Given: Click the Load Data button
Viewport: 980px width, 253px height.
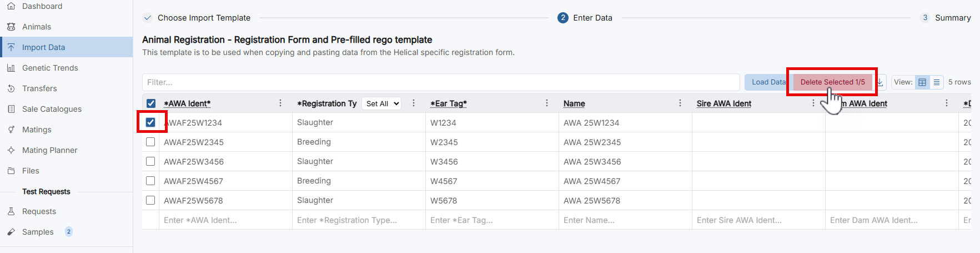Looking at the screenshot, I should [767, 82].
